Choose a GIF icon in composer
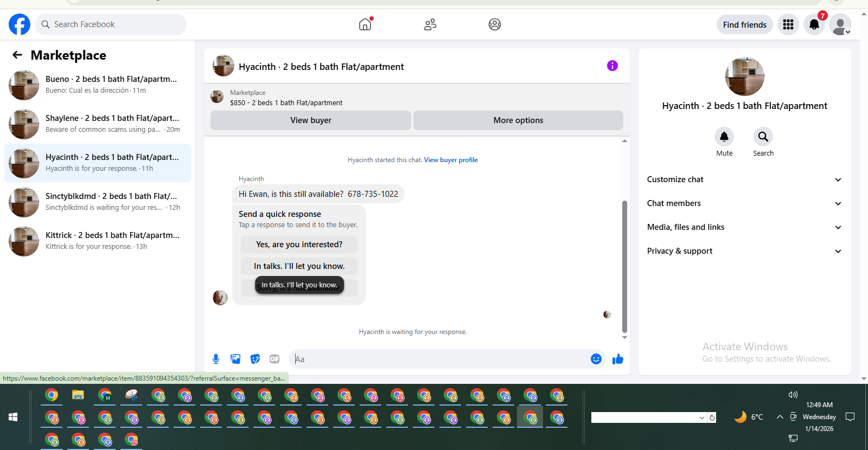Screen dimensions: 868x450 click(x=275, y=359)
